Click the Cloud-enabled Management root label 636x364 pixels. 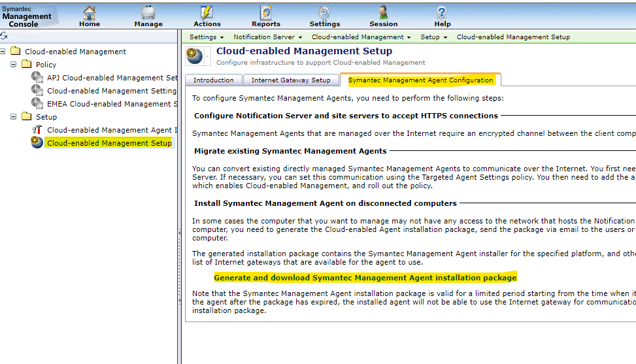coord(75,52)
